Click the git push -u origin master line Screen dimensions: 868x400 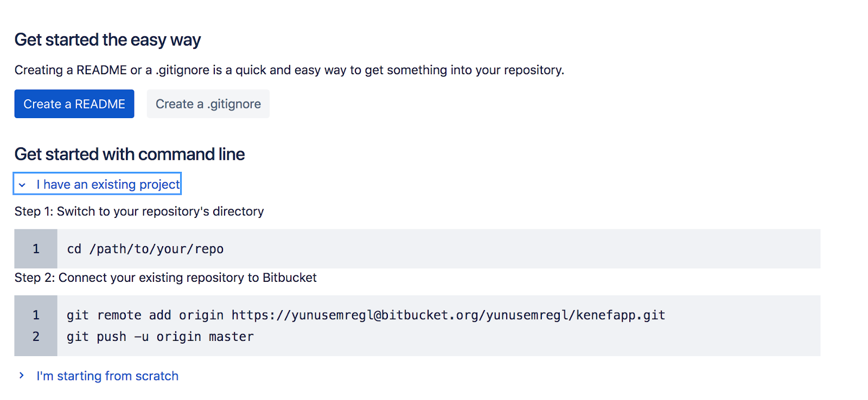click(x=160, y=337)
